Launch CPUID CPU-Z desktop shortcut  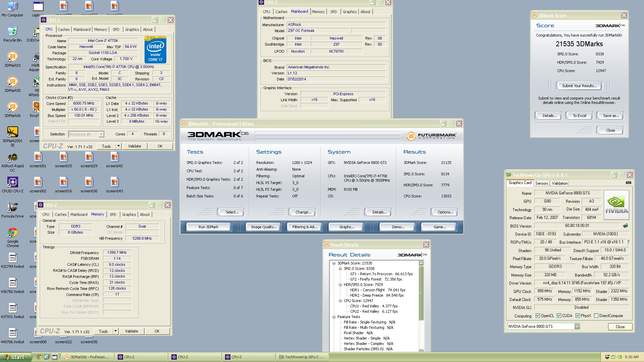click(x=12, y=185)
